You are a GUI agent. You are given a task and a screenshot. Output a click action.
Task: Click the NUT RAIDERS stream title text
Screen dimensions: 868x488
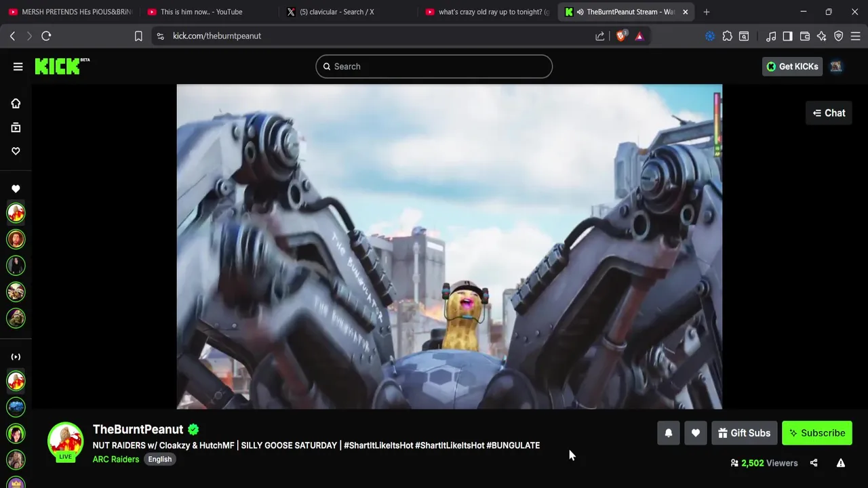[316, 445]
